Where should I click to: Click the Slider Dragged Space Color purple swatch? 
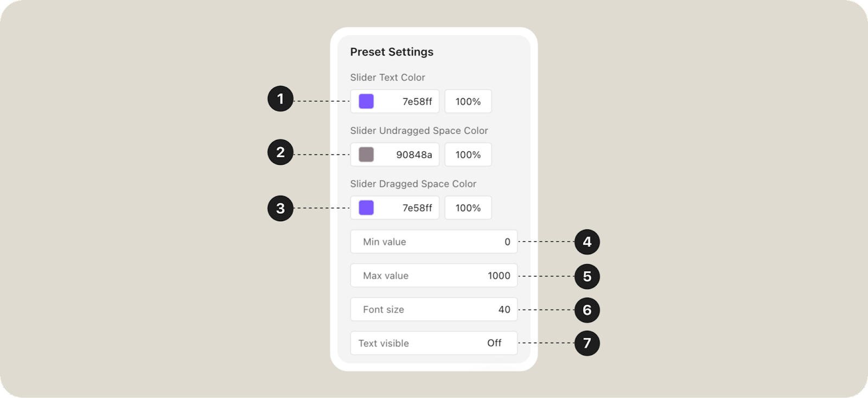click(366, 208)
